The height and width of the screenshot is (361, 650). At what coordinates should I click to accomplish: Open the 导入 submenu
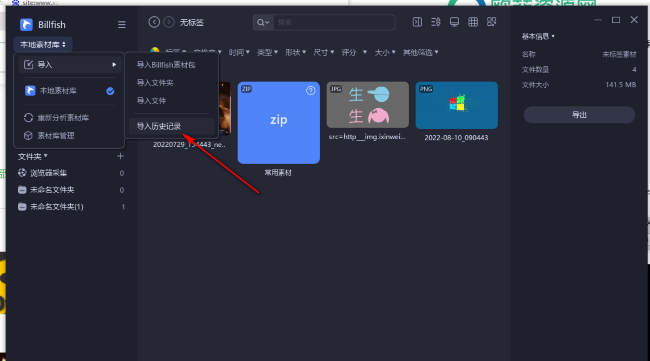coord(70,64)
